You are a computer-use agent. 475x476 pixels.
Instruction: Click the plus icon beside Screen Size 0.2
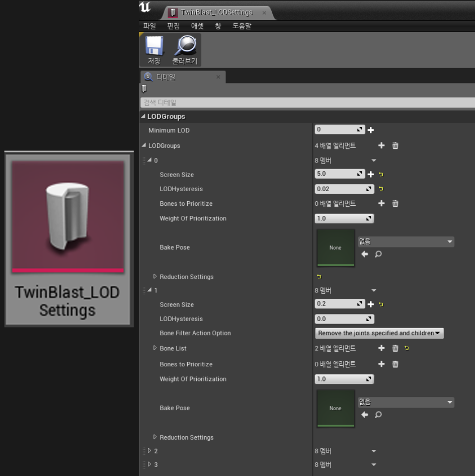click(x=371, y=304)
